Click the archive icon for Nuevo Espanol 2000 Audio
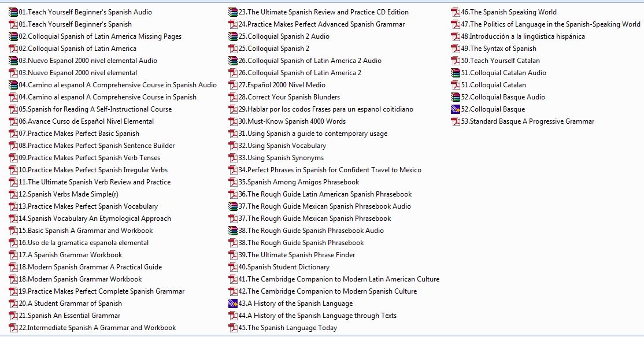 pyautogui.click(x=13, y=61)
